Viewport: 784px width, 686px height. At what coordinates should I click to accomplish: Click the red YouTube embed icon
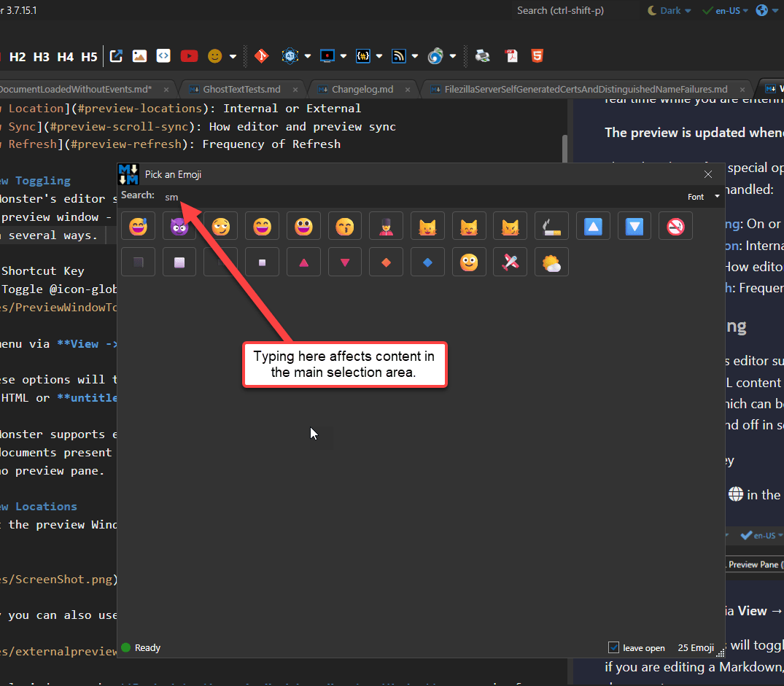[x=189, y=56]
